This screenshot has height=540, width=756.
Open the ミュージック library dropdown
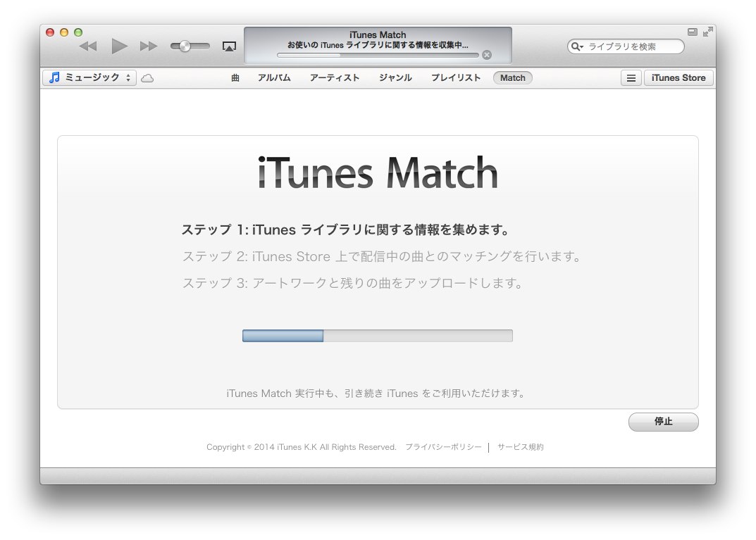point(89,77)
